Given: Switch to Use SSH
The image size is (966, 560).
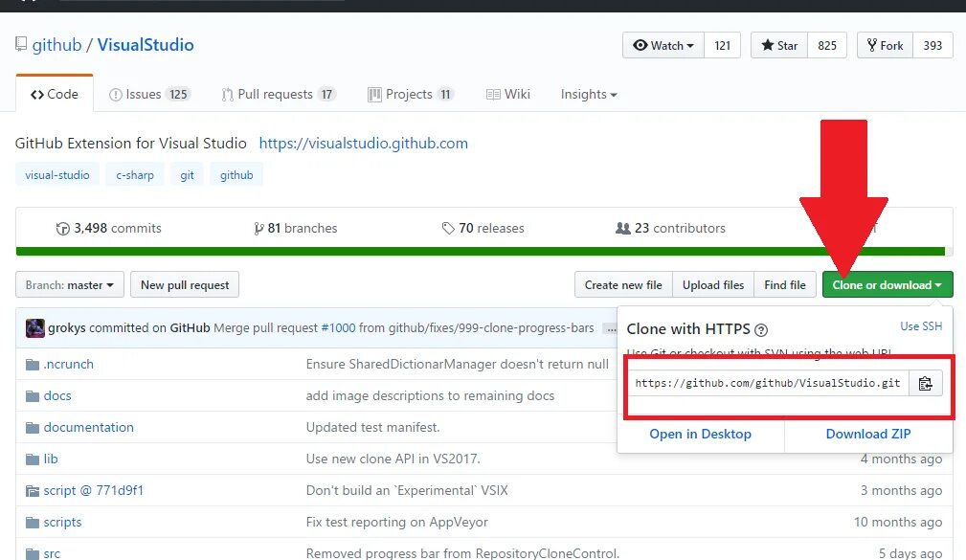Looking at the screenshot, I should click(921, 325).
